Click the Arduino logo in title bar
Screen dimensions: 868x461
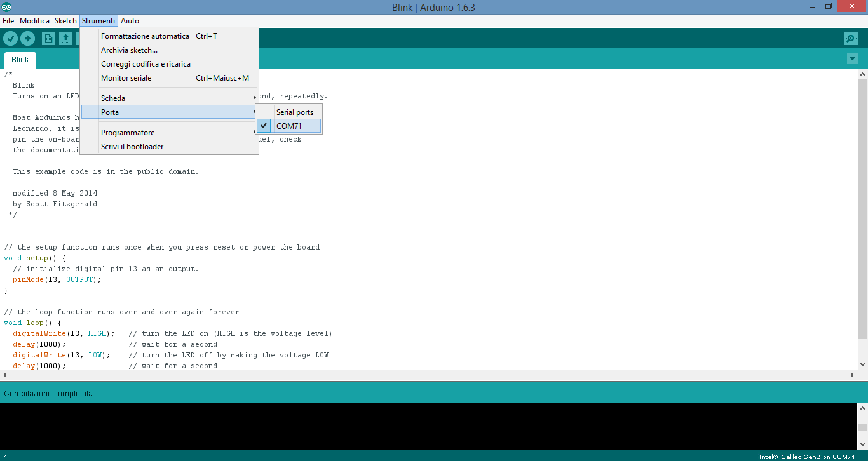pos(7,7)
